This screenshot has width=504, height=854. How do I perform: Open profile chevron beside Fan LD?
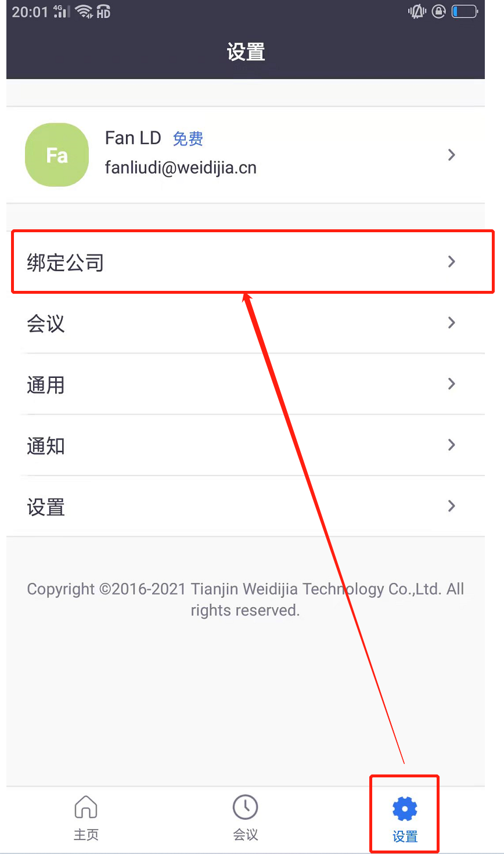pyautogui.click(x=452, y=155)
